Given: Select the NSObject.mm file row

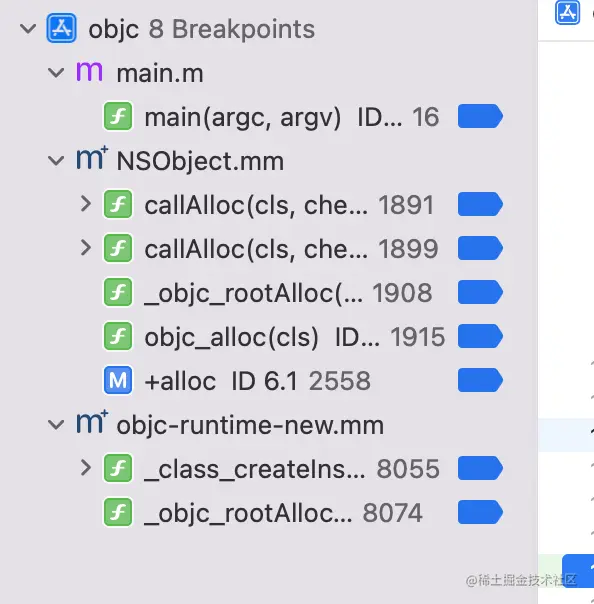Looking at the screenshot, I should click(x=268, y=160).
